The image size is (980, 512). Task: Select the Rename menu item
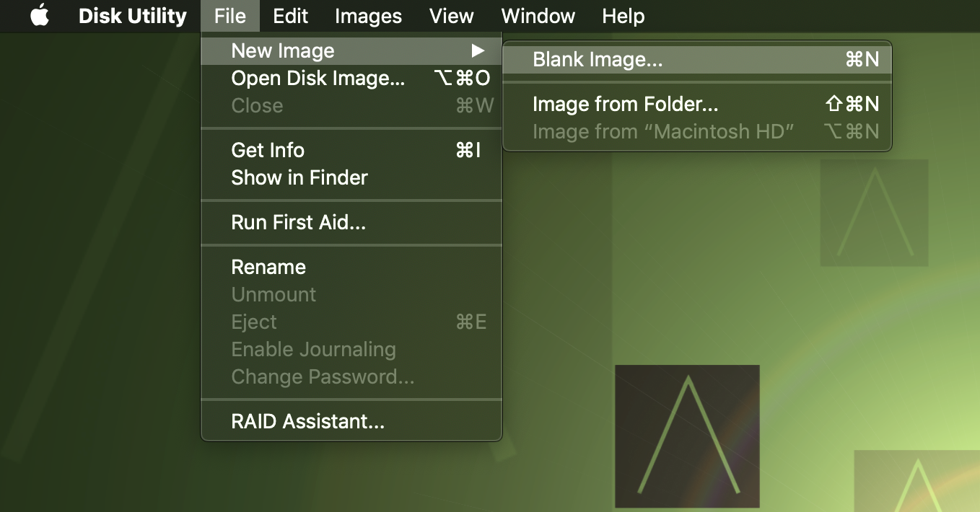[x=268, y=267]
